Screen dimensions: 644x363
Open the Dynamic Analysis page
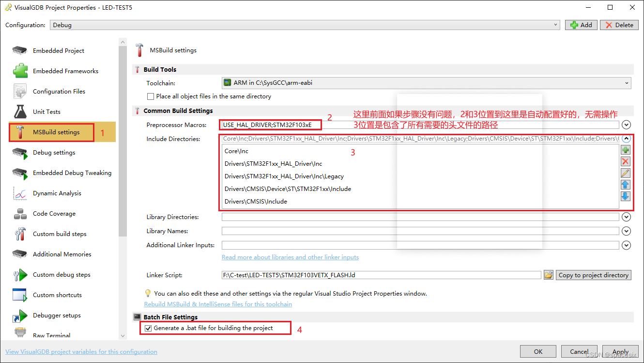[57, 193]
